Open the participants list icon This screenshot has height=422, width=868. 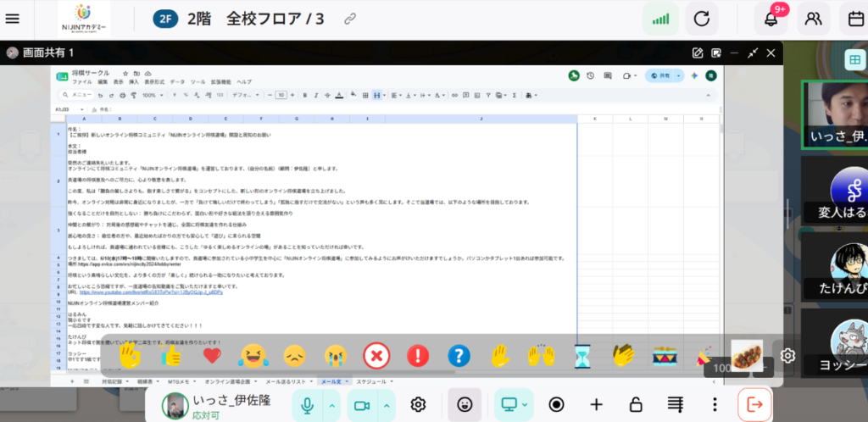[814, 19]
